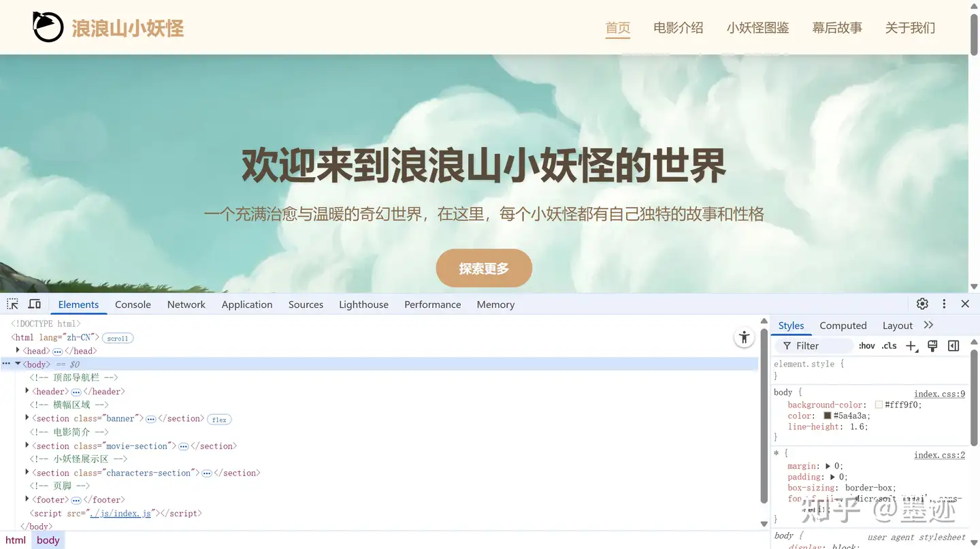Select the DOCTYPE html line
The image size is (980, 549).
click(x=46, y=324)
